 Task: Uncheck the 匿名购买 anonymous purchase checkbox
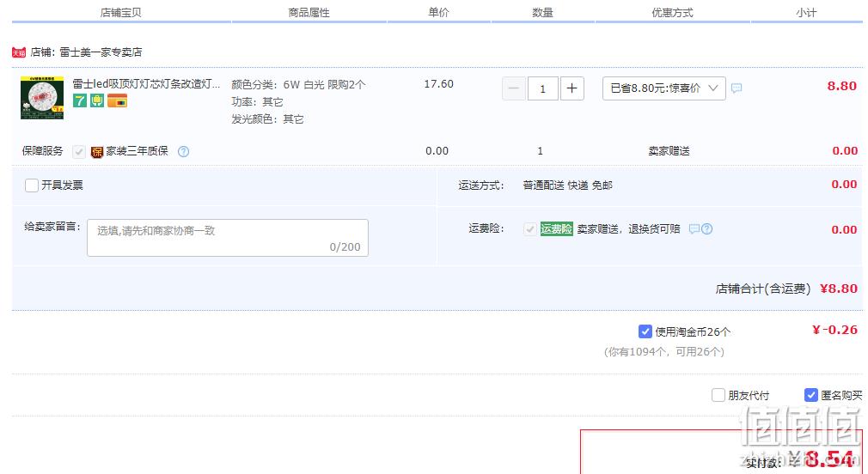tap(810, 395)
